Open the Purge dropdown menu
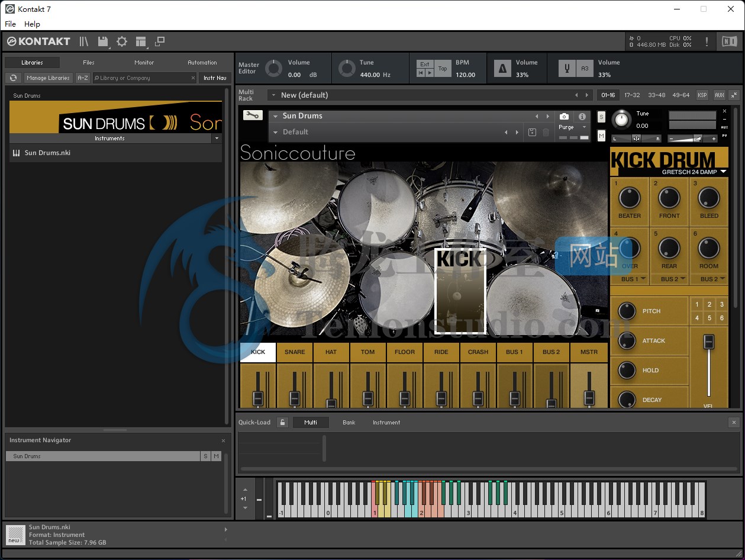The width and height of the screenshot is (745, 560). pyautogui.click(x=584, y=127)
